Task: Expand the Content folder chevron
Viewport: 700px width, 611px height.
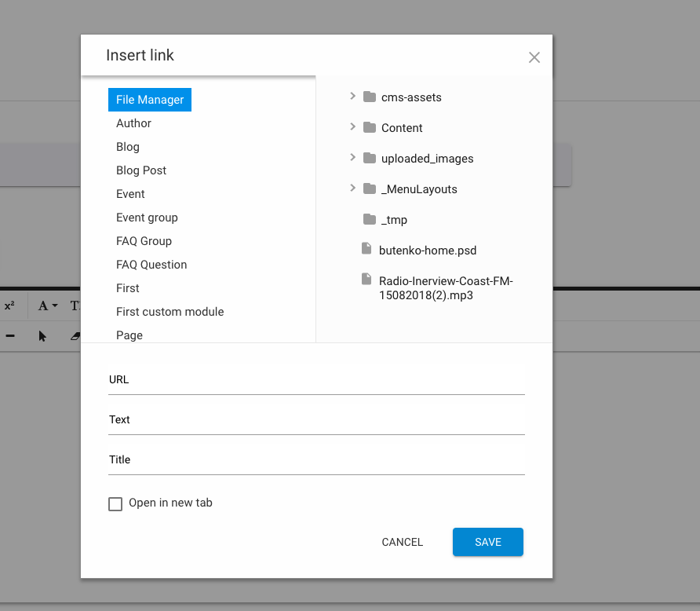Action: coord(352,127)
